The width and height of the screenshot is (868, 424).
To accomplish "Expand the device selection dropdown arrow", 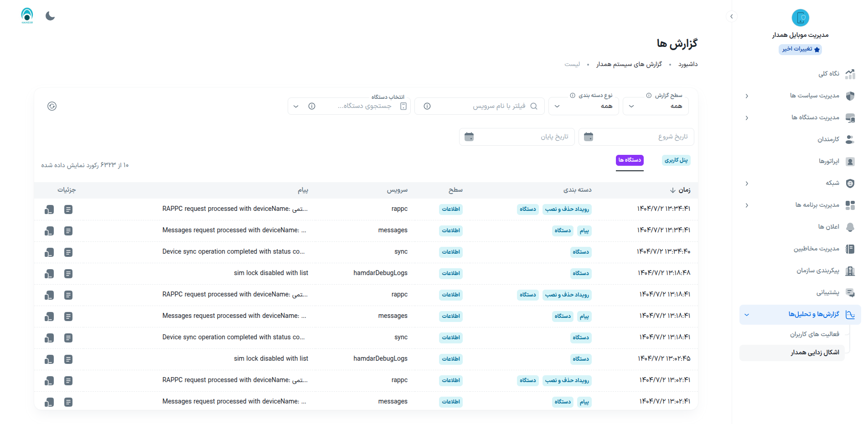I will tap(296, 106).
